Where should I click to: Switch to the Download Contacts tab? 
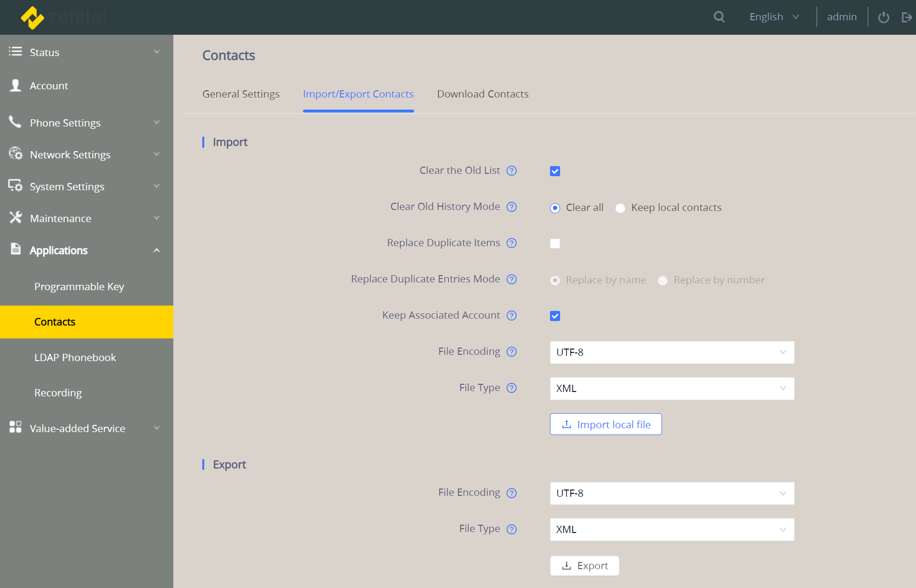[482, 94]
